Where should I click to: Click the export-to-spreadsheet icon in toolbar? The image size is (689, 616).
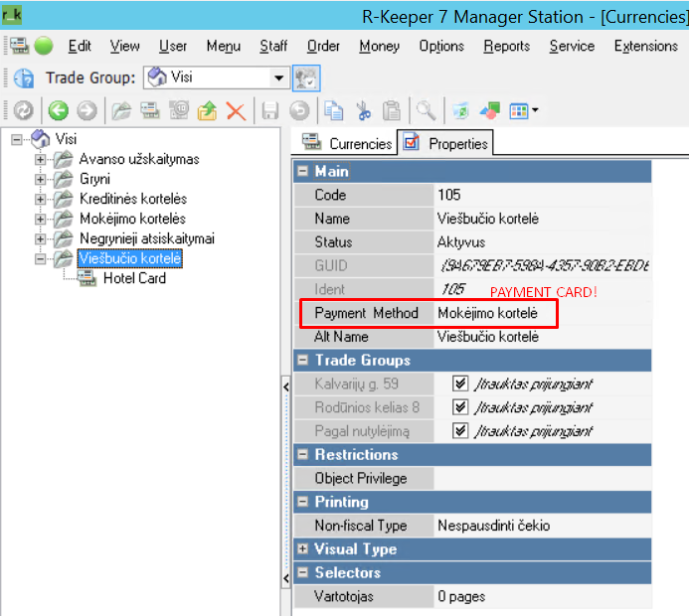coord(461,110)
